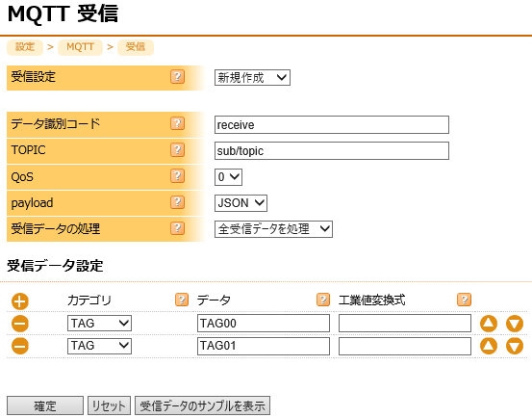
Task: Add a new receive data row with plus icon
Action: (x=20, y=301)
